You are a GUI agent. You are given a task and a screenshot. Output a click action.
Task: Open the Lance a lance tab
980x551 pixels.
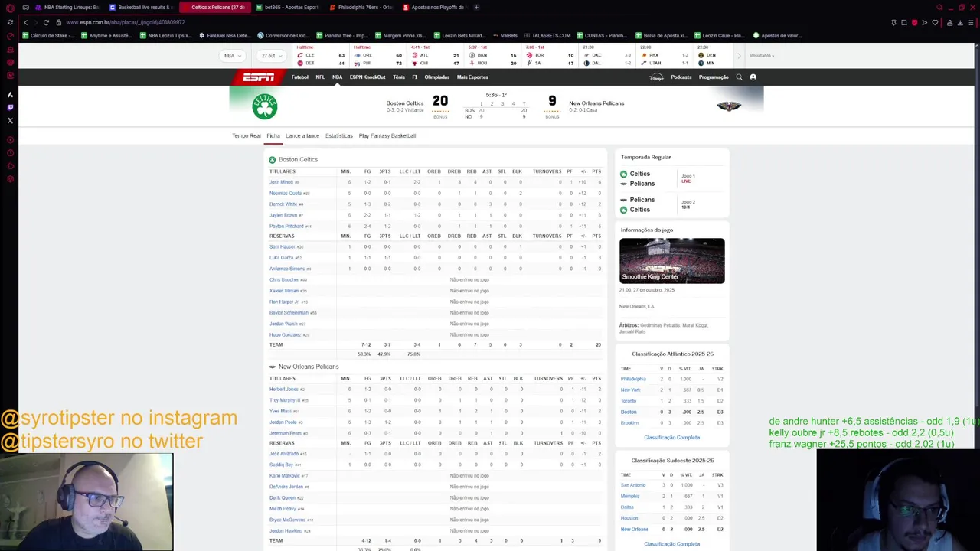302,136
